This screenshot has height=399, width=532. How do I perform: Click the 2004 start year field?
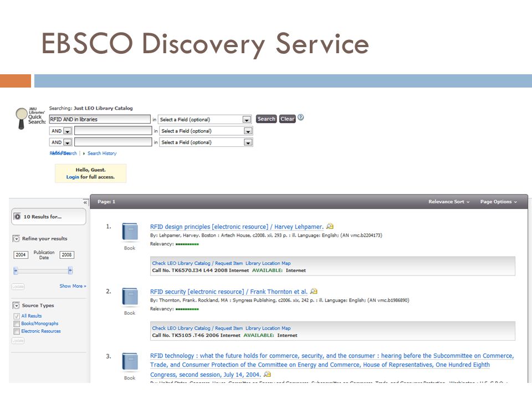pos(21,255)
